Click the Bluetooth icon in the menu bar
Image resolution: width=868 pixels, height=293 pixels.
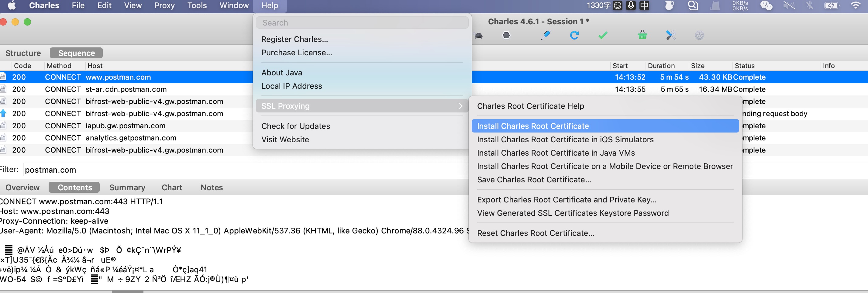click(810, 6)
